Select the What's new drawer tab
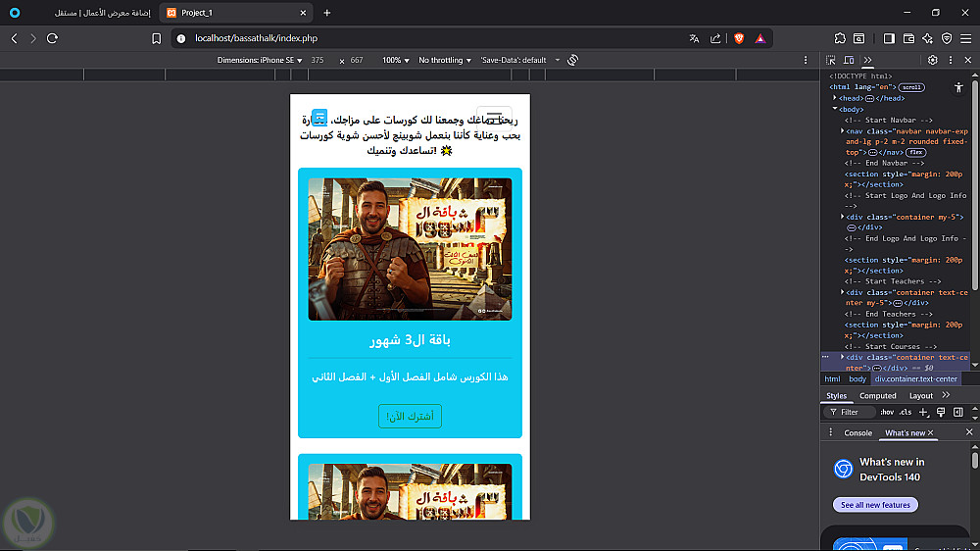Image resolution: width=980 pixels, height=551 pixels. pos(905,432)
